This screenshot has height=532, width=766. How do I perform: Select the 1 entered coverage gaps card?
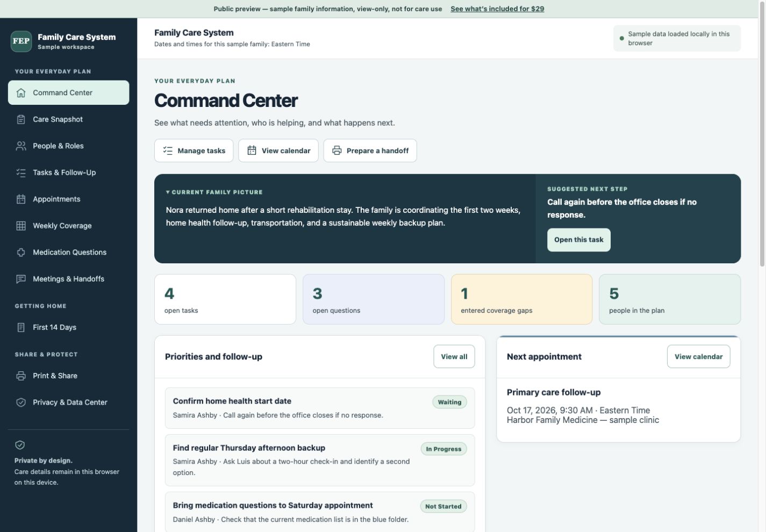(521, 299)
